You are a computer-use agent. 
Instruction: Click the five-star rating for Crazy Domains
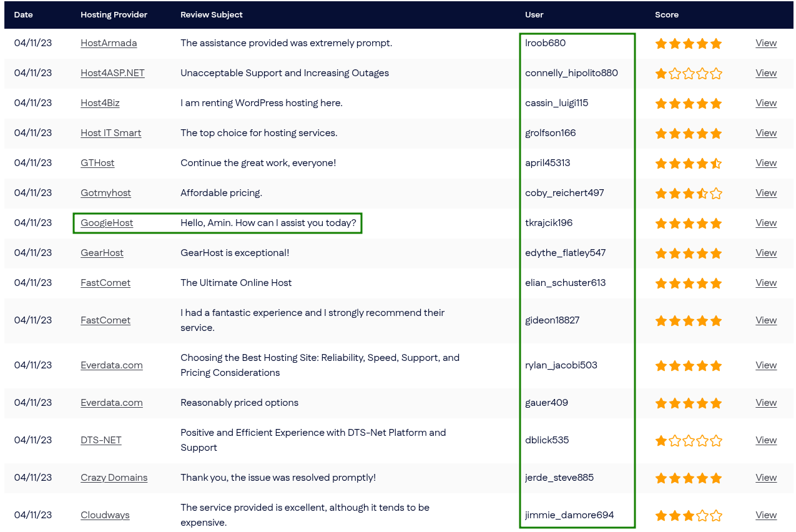(x=689, y=478)
